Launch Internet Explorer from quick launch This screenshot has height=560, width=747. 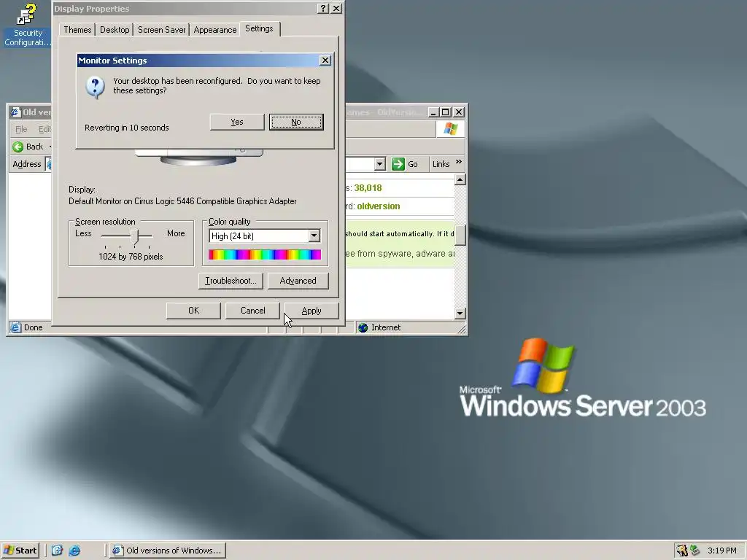point(75,551)
